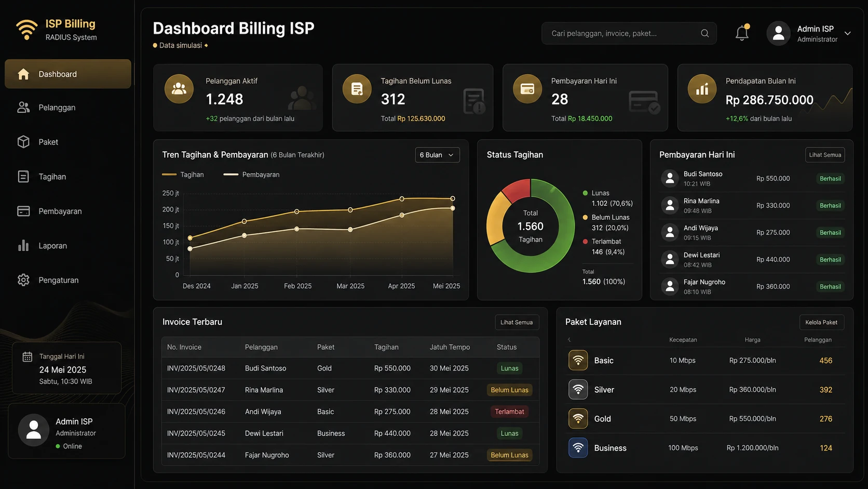The image size is (868, 489).
Task: Open Pengaturan settings in the sidebar
Action: pyautogui.click(x=68, y=280)
